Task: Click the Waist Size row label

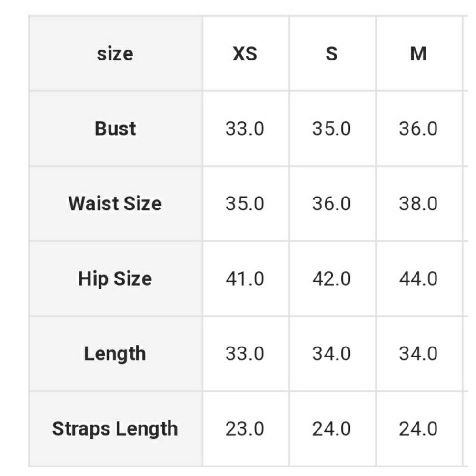Action: coord(115,204)
